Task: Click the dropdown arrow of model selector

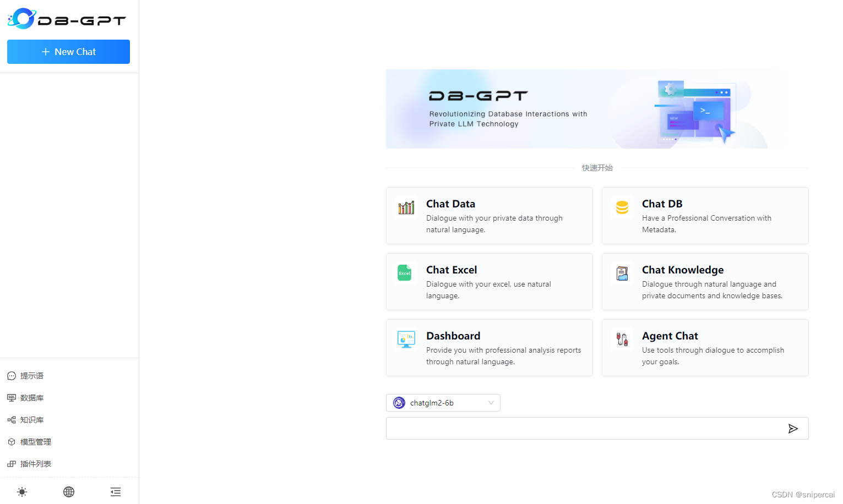Action: click(491, 403)
